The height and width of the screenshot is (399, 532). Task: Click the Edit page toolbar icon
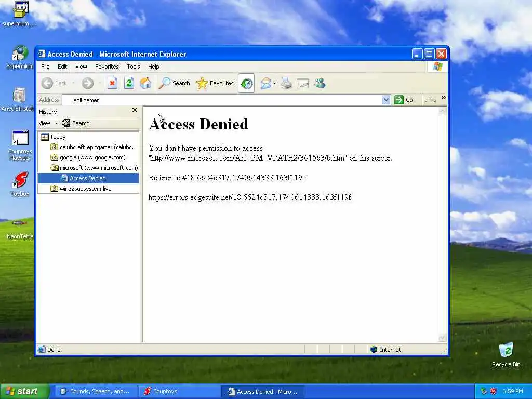[x=303, y=83]
